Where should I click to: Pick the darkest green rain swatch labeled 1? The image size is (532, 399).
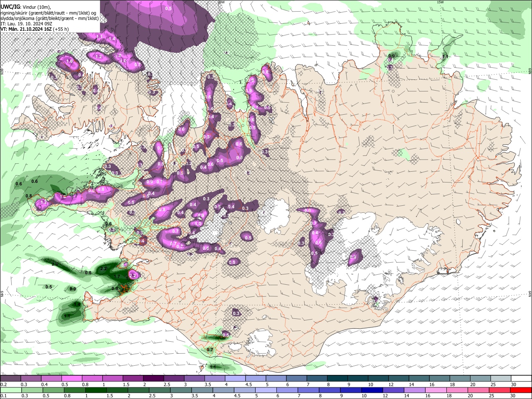click(x=96, y=390)
